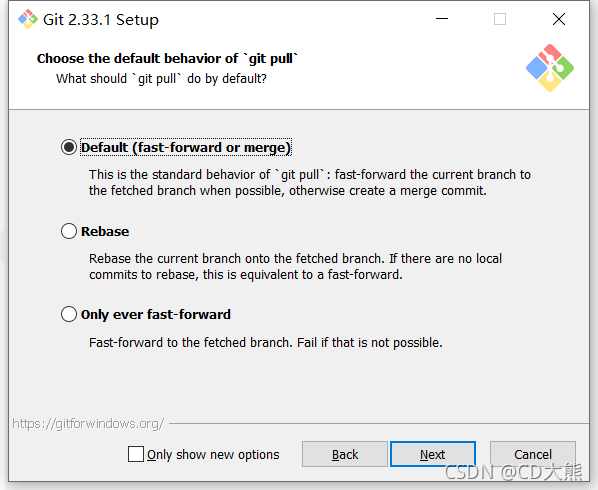Open the gitforwindows.org link

tap(88, 423)
